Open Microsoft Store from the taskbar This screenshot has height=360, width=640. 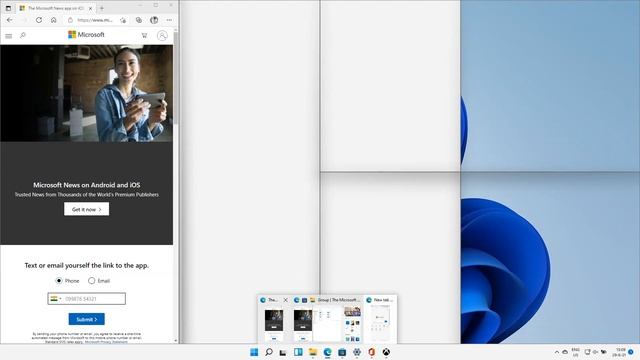coord(342,352)
